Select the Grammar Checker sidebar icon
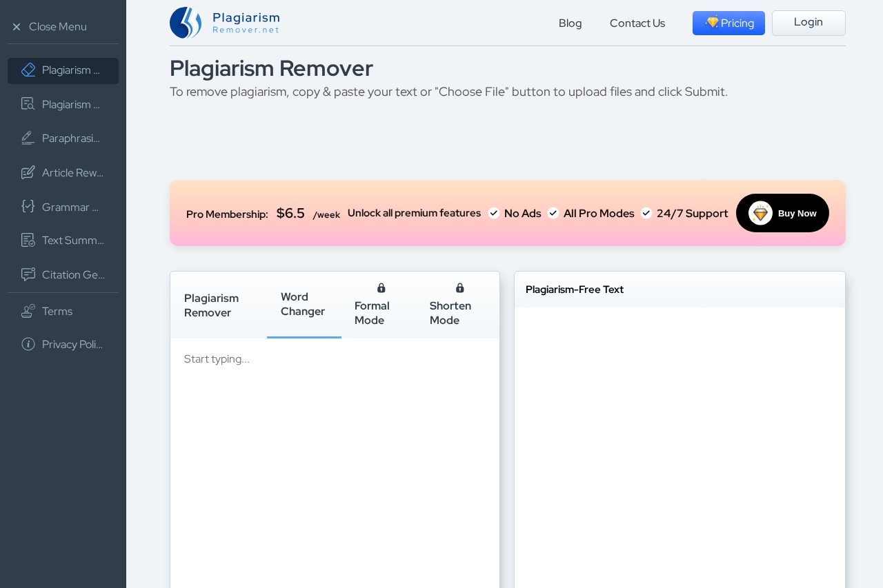The height and width of the screenshot is (588, 883). click(x=28, y=207)
